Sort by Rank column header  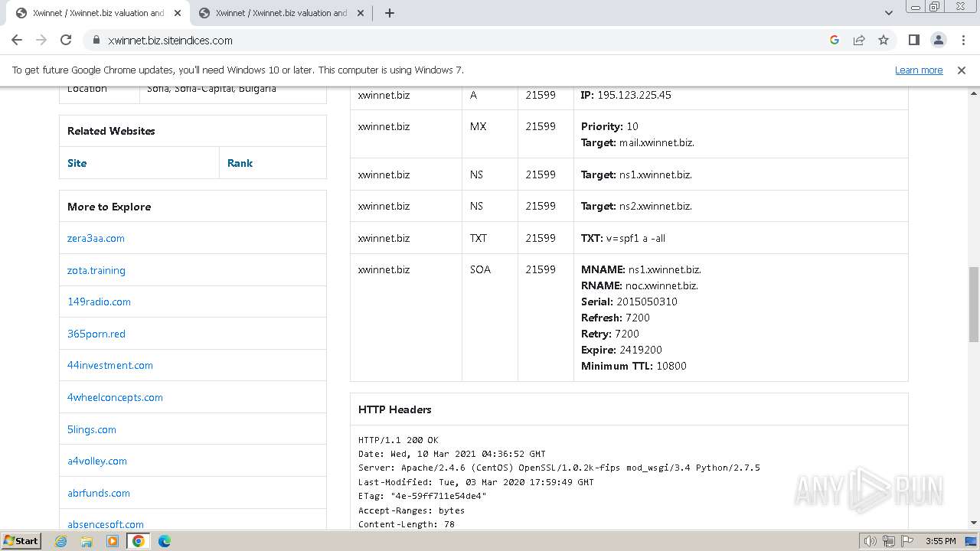pyautogui.click(x=240, y=163)
